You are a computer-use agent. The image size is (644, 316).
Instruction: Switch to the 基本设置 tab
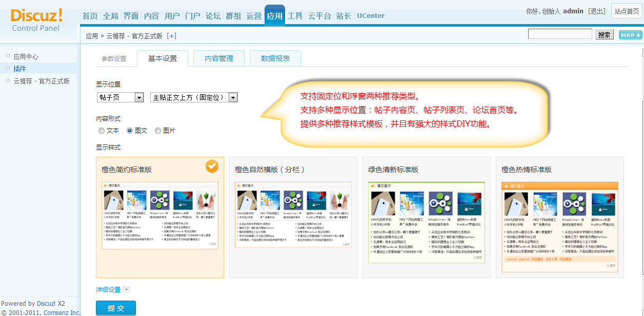(163, 58)
